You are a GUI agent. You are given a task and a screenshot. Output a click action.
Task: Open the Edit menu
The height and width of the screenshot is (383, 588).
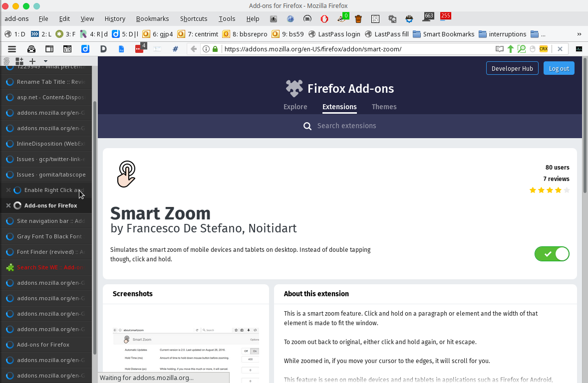click(x=64, y=19)
